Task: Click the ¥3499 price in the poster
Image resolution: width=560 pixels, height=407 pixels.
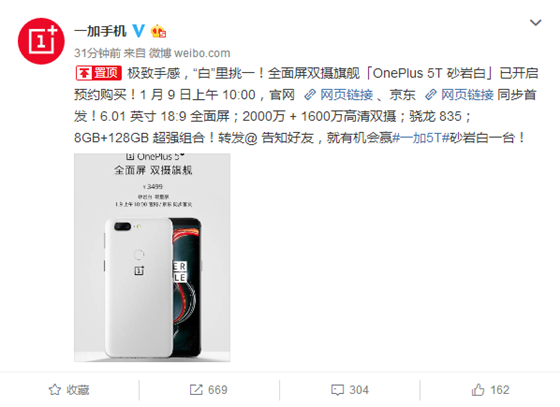Action: 152,187
